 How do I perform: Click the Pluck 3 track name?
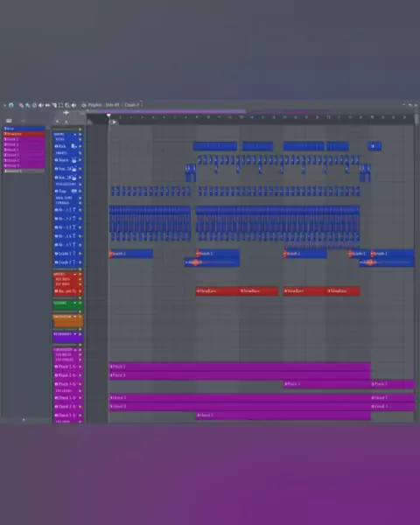pyautogui.click(x=64, y=384)
